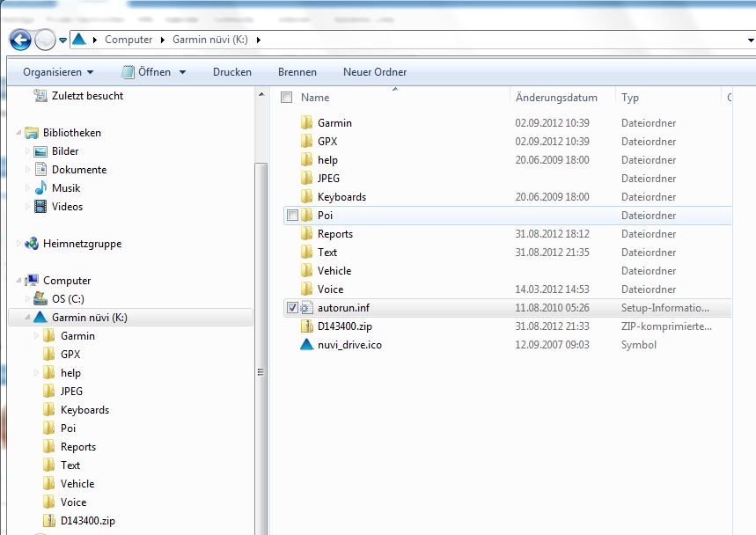This screenshot has width=756, height=535.
Task: Expand the root arrow before Computer in address bar
Action: point(94,40)
